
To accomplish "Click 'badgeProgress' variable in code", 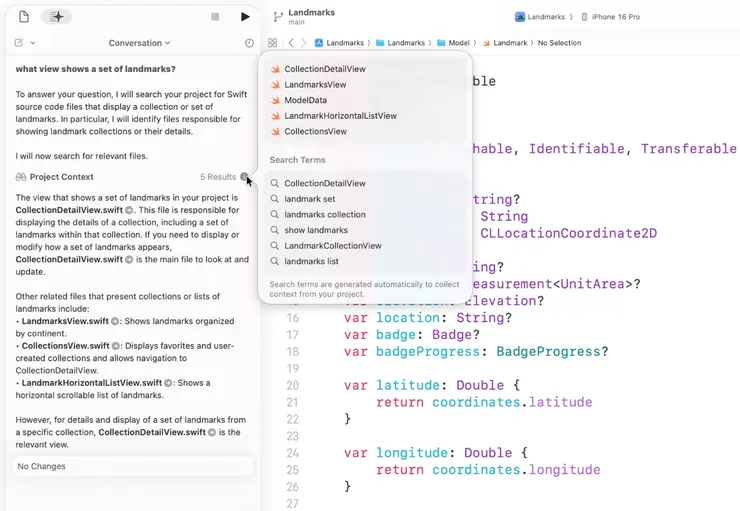I will coord(428,352).
